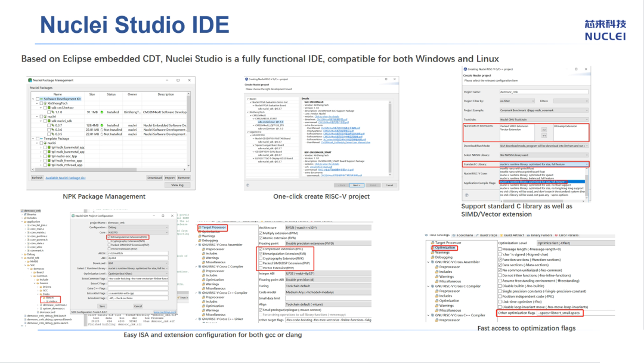
Task: Switch to the Toolchains tab
Action: pos(463,236)
